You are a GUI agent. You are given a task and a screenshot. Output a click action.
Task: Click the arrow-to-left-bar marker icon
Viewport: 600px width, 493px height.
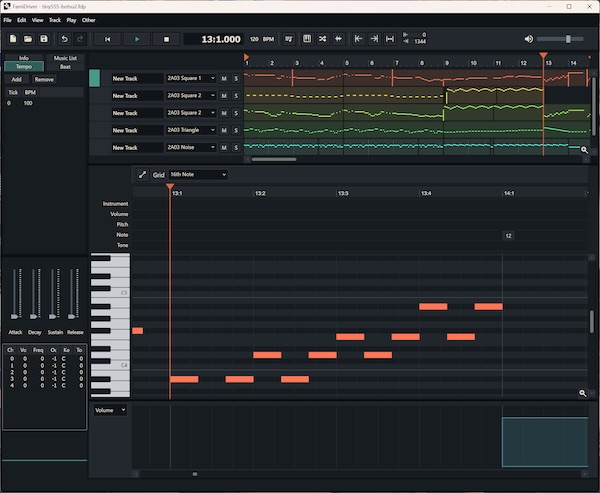point(358,39)
